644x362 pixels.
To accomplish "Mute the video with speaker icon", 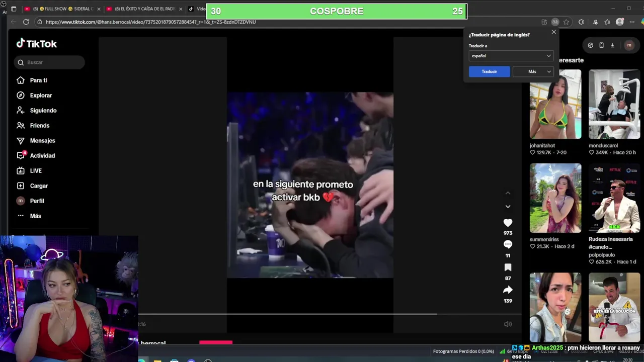I will coord(508,324).
